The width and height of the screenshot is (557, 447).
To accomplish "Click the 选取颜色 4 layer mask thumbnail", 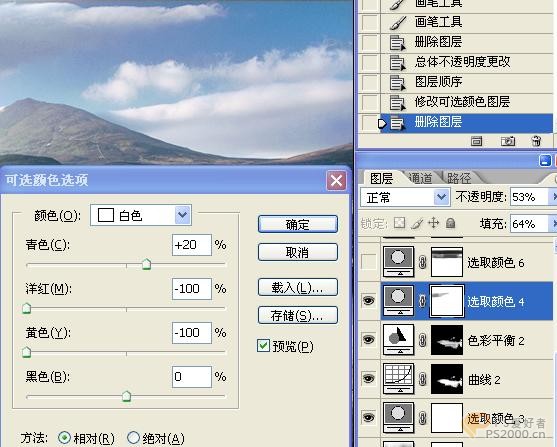I will tap(447, 301).
